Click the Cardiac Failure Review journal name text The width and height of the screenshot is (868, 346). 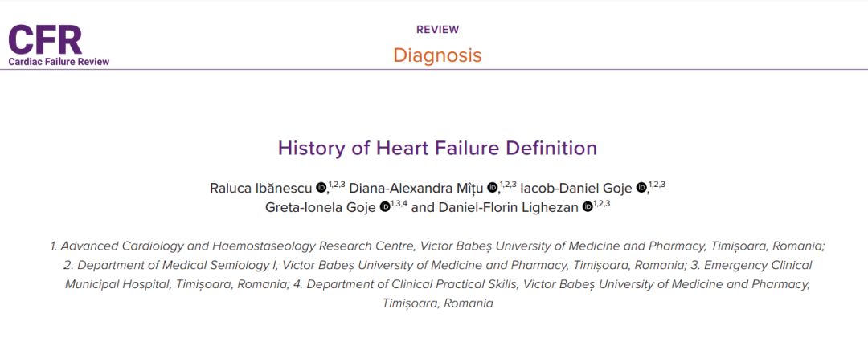tap(59, 61)
